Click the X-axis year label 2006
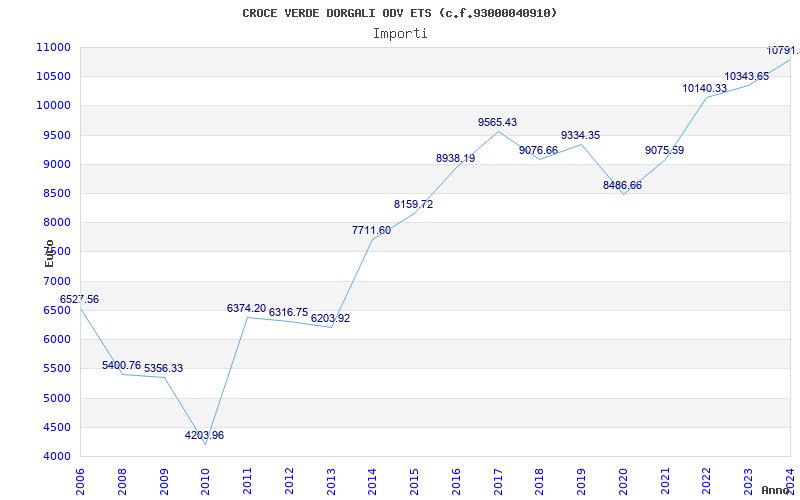Screen dimensions: 800x500 click(x=80, y=482)
